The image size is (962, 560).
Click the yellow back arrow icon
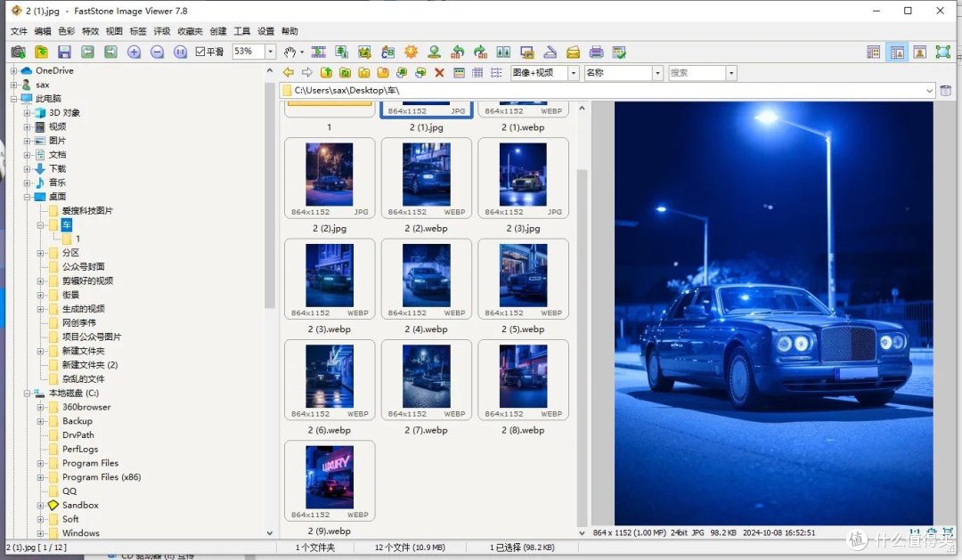pos(288,73)
